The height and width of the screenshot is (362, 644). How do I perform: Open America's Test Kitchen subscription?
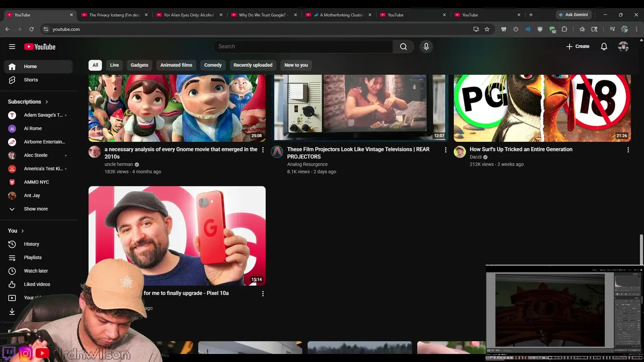pyautogui.click(x=39, y=169)
